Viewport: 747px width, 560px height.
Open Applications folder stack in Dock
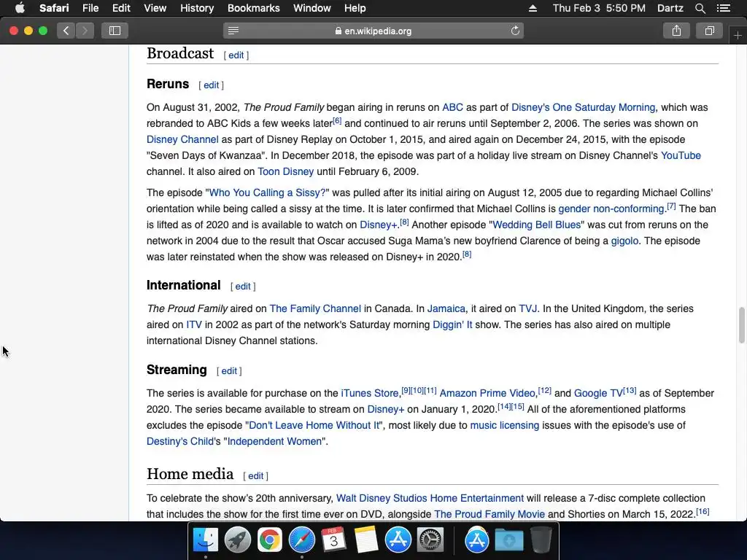pos(476,540)
